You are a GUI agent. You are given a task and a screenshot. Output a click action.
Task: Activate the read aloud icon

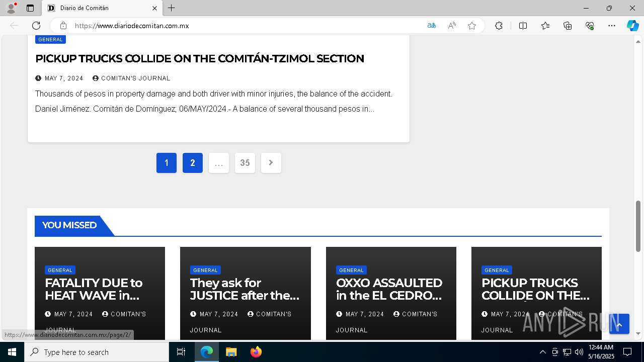(x=452, y=26)
